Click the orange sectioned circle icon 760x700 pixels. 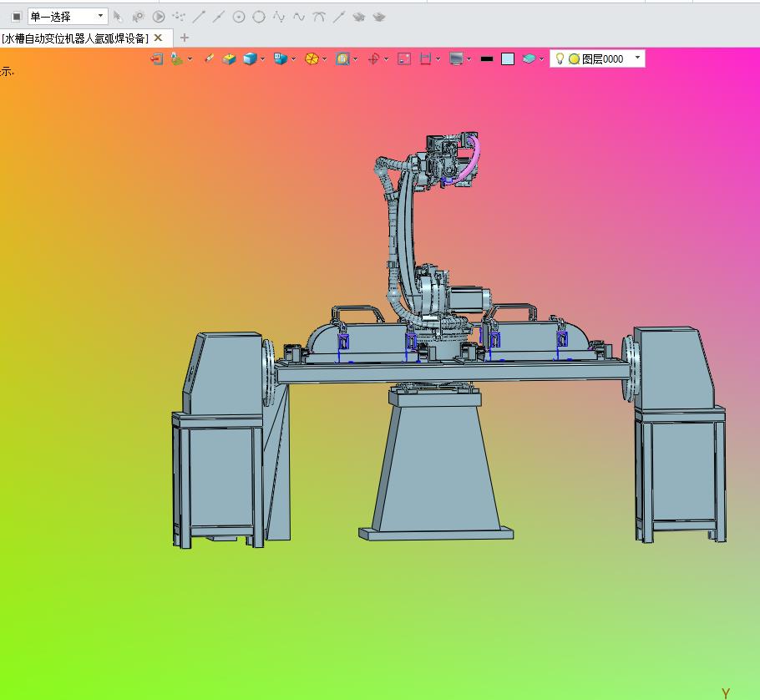click(x=312, y=58)
